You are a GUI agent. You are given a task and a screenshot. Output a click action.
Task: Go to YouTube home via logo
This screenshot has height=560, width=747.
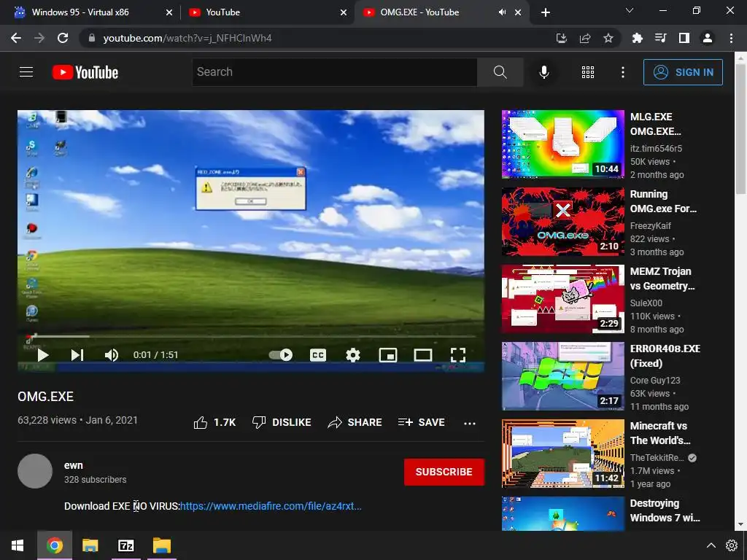(85, 72)
